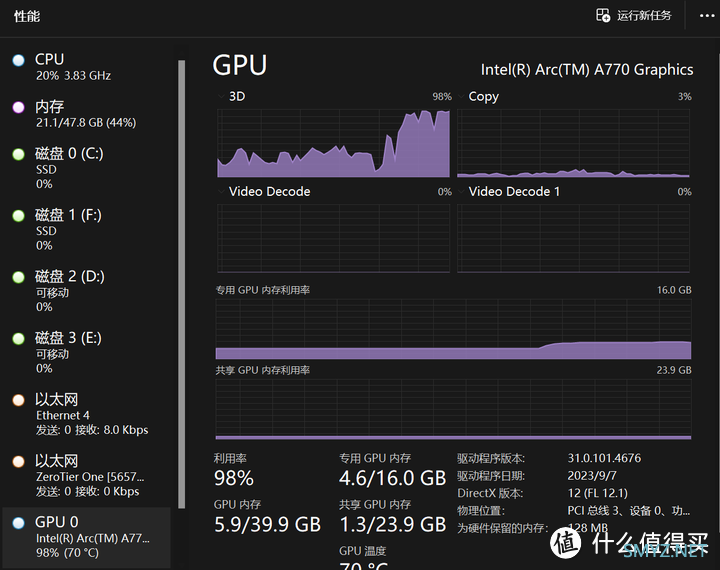The image size is (720, 570).
Task: Click the shared GPU memory usage graph
Action: coord(453,409)
